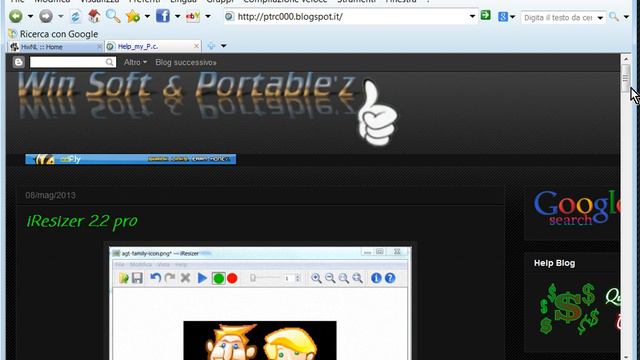Click the green Go arrow beside the address bar
This screenshot has width=640, height=360.
click(x=486, y=16)
